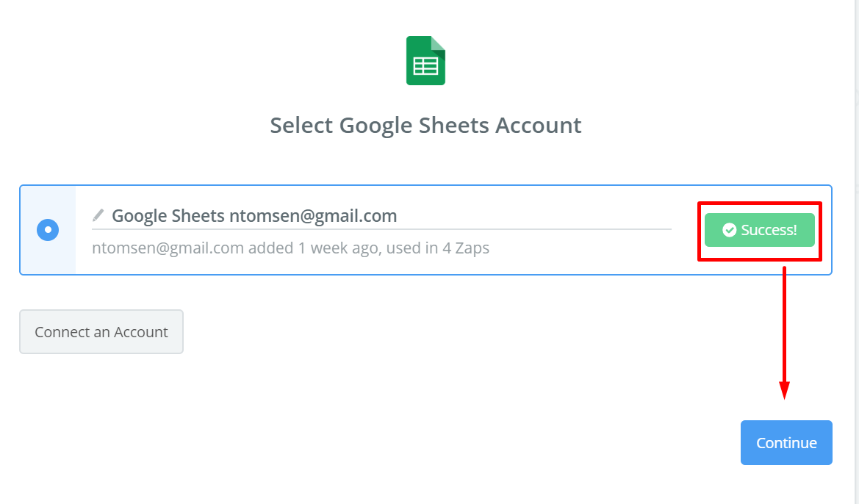Click the 'Google Sheets ntomsen@gmail.com' name field
Viewport: 859px width, 504px height.
pyautogui.click(x=381, y=216)
